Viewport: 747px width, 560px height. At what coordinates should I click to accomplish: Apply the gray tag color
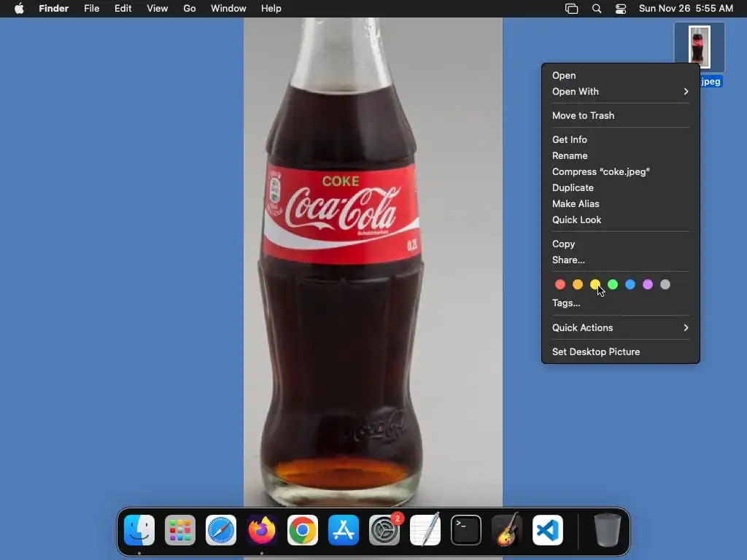[665, 285]
